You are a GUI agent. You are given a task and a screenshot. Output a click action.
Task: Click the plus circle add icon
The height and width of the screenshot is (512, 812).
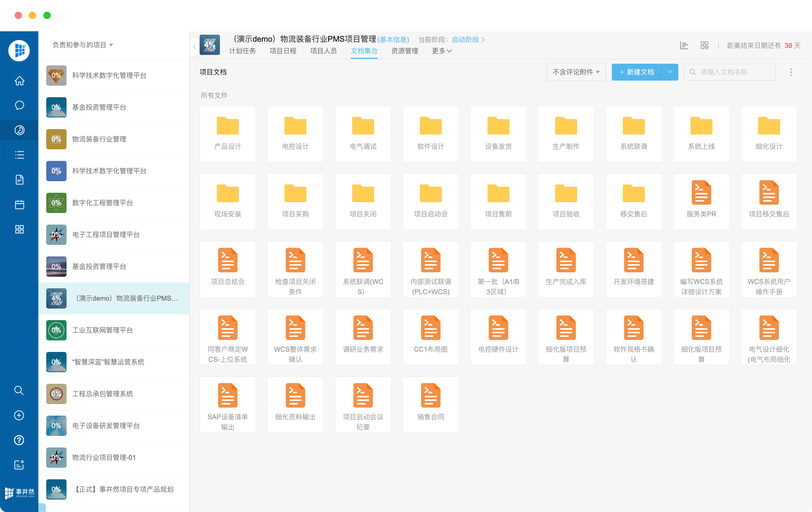19,415
